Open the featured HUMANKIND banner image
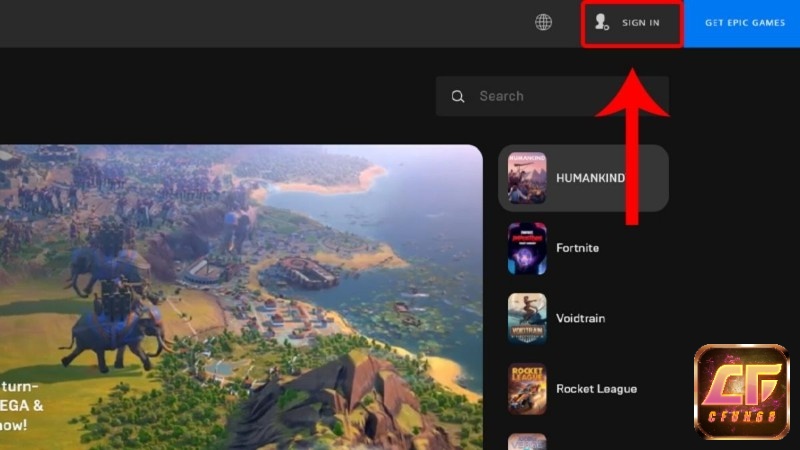The image size is (800, 450). [x=241, y=297]
